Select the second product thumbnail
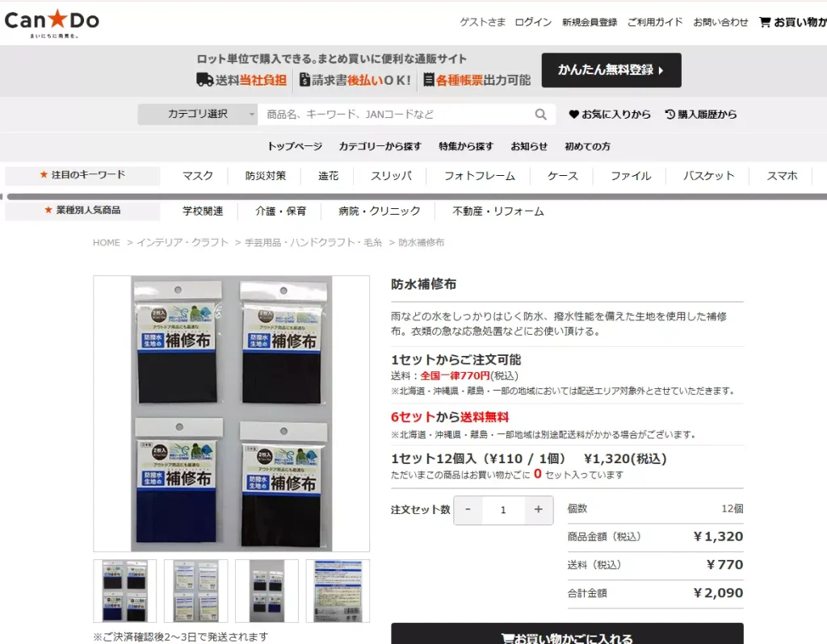 pos(195,592)
